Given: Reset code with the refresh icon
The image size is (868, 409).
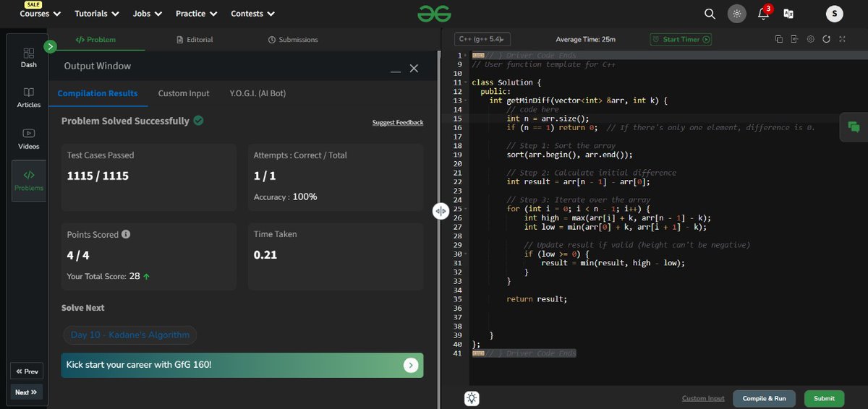Looking at the screenshot, I should [x=826, y=39].
